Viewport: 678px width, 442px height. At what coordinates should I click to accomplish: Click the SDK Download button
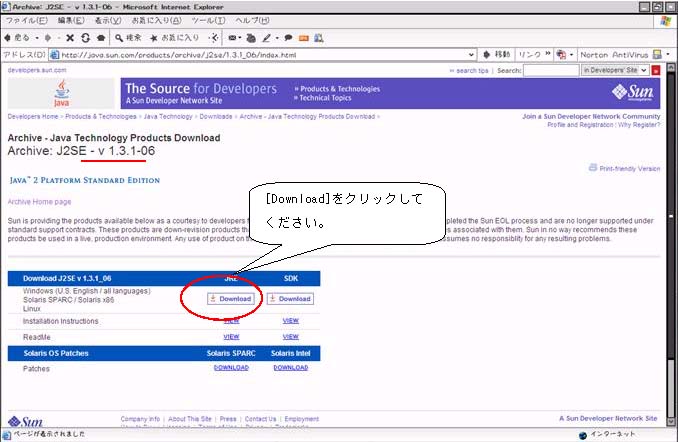290,298
